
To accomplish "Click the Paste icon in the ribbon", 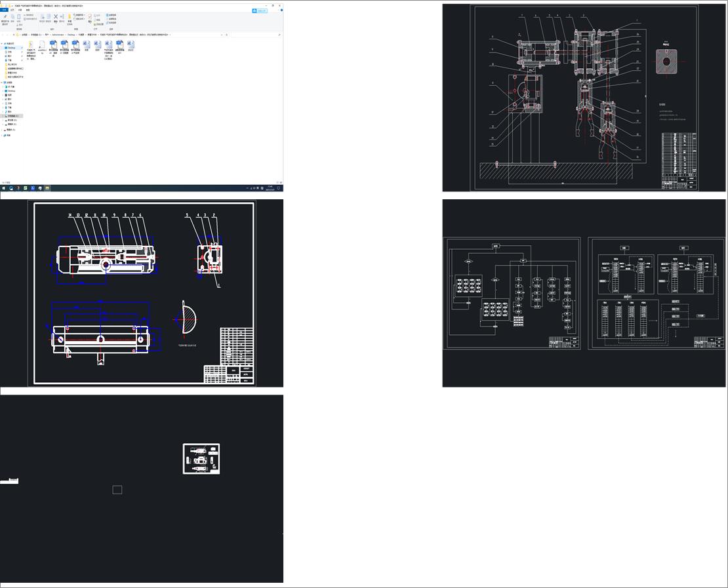I will pos(18,18).
